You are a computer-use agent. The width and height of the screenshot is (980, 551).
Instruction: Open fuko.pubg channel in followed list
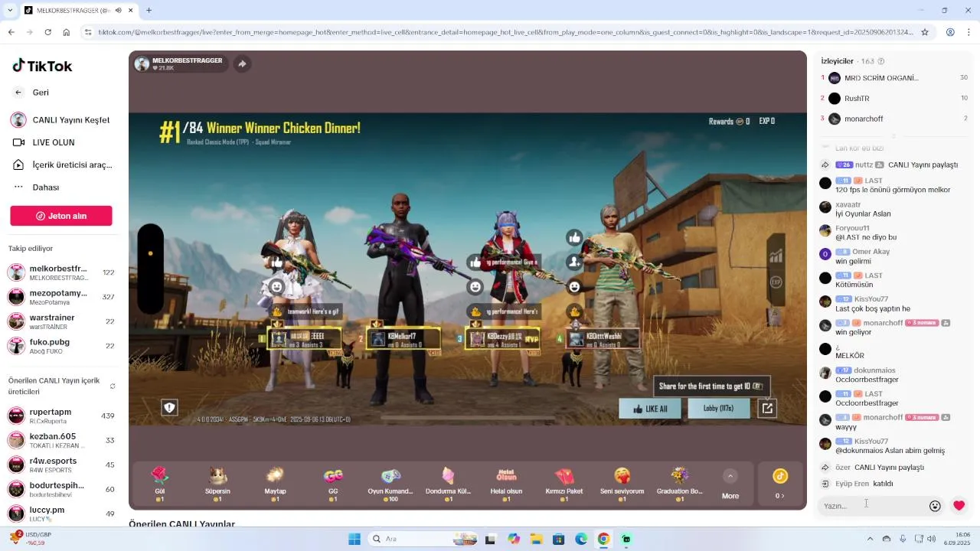click(61, 346)
